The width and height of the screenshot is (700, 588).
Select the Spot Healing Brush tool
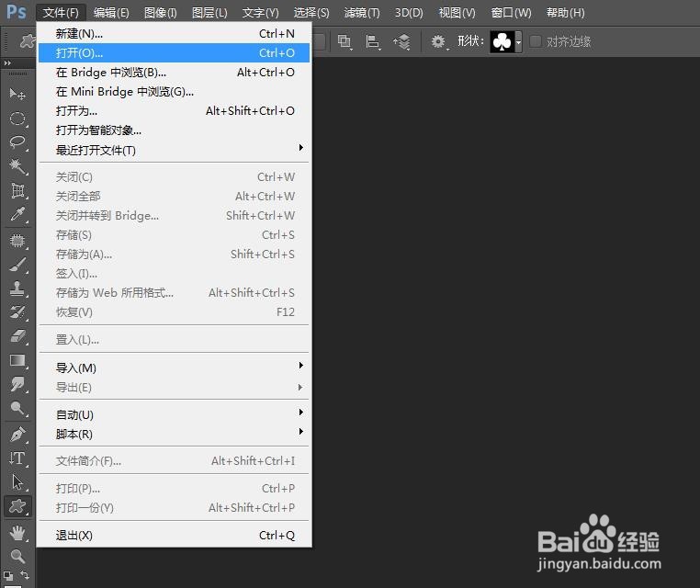tap(17, 241)
